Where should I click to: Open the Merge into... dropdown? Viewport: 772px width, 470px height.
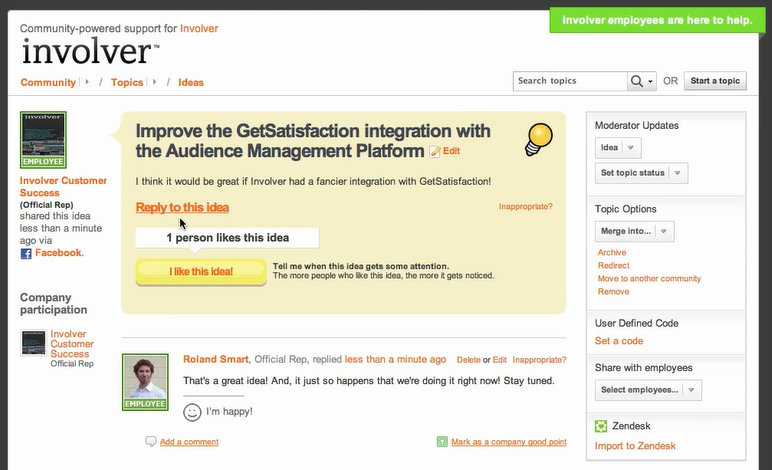pyautogui.click(x=635, y=231)
